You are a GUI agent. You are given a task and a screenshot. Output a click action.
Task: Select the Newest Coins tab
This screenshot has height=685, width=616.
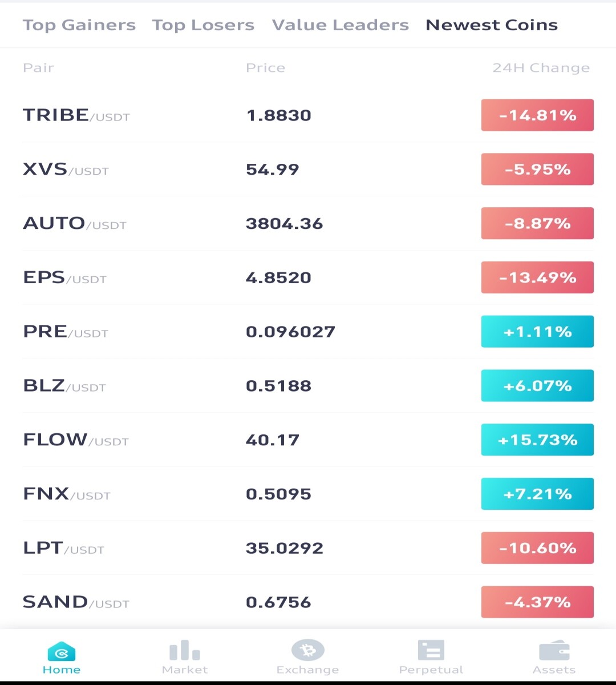[x=492, y=25]
